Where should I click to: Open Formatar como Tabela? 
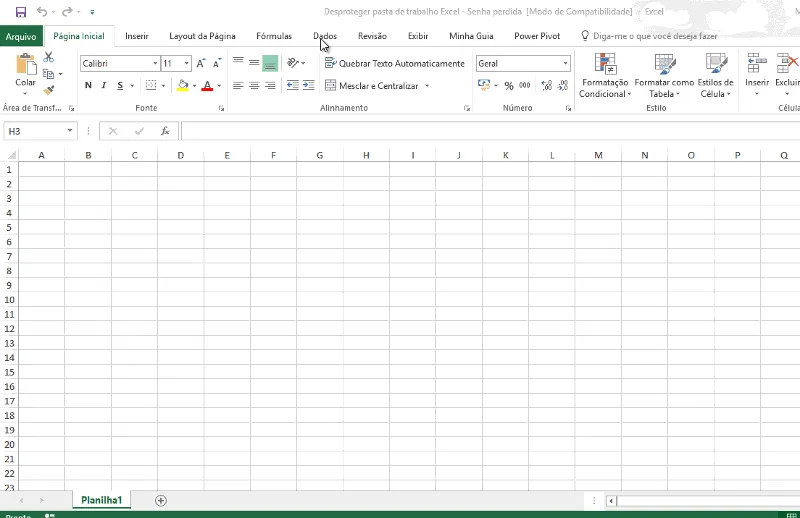(664, 76)
